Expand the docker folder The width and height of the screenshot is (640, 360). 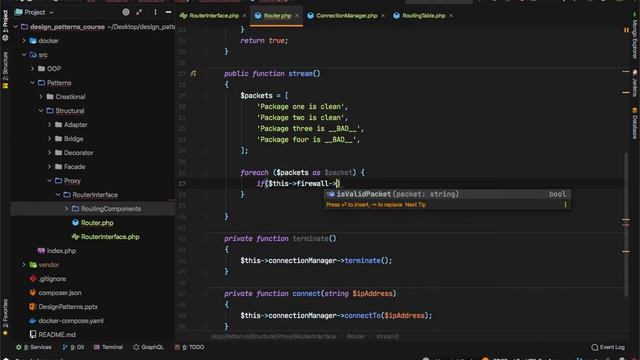tap(24, 41)
